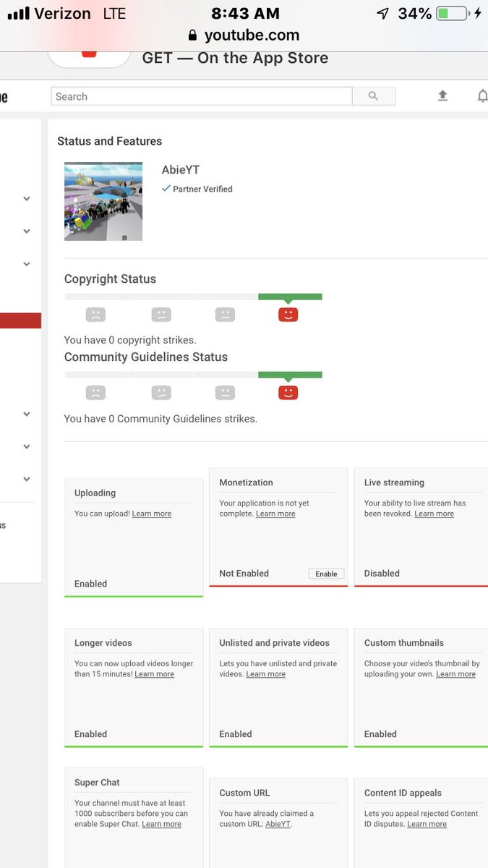Tap GET — On the App Store banner

(x=235, y=58)
